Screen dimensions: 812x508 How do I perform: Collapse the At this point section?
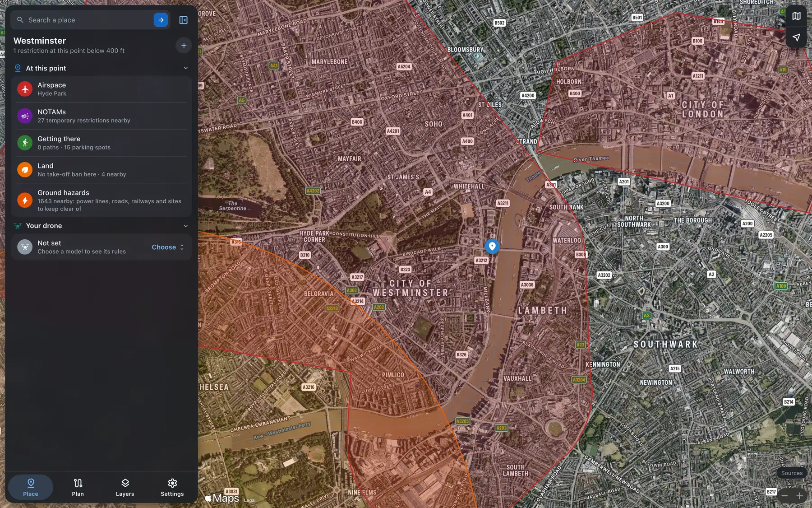pyautogui.click(x=185, y=68)
